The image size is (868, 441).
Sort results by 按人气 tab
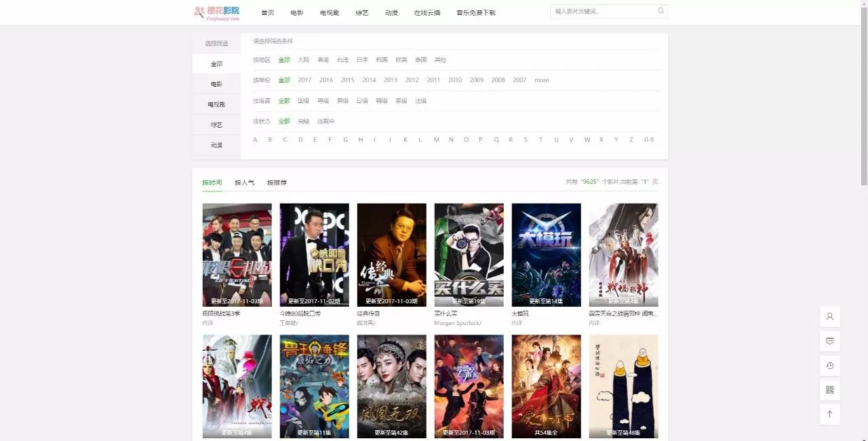coord(244,183)
